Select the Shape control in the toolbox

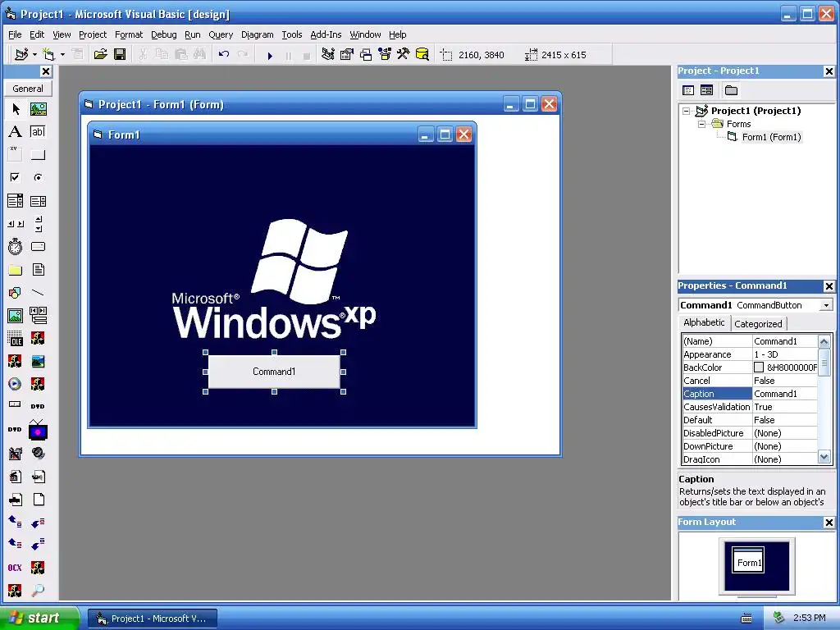16,293
